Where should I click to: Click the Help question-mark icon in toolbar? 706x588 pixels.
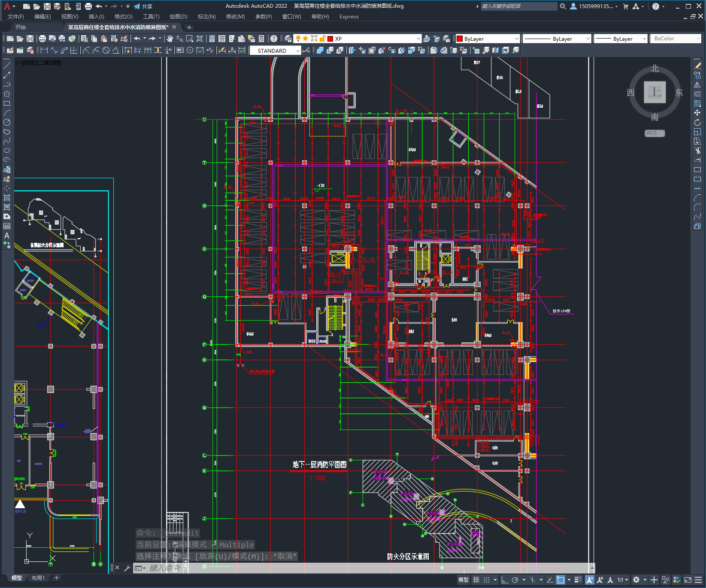274,39
